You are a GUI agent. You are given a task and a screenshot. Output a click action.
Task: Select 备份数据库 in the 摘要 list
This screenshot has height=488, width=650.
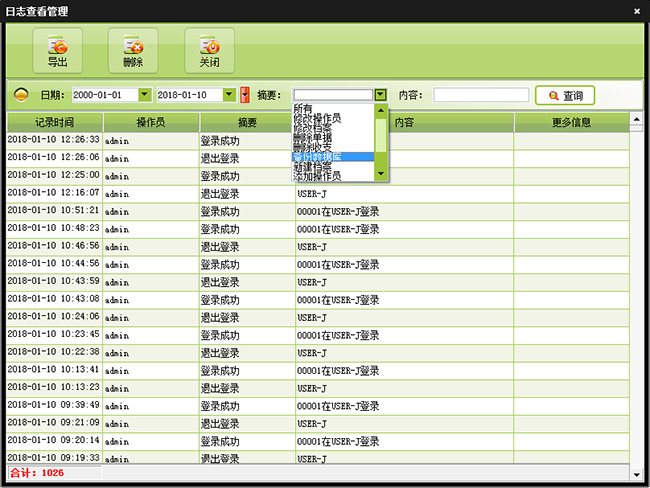[x=332, y=157]
